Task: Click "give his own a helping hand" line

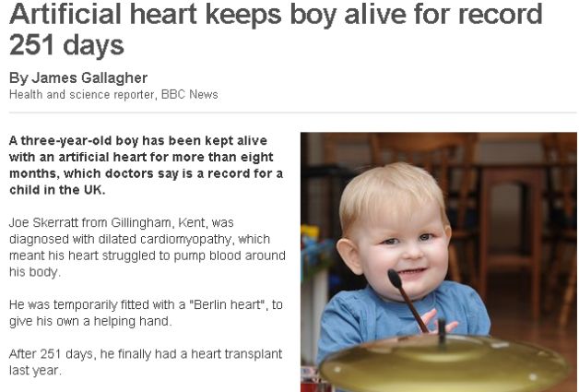Action: click(x=90, y=321)
